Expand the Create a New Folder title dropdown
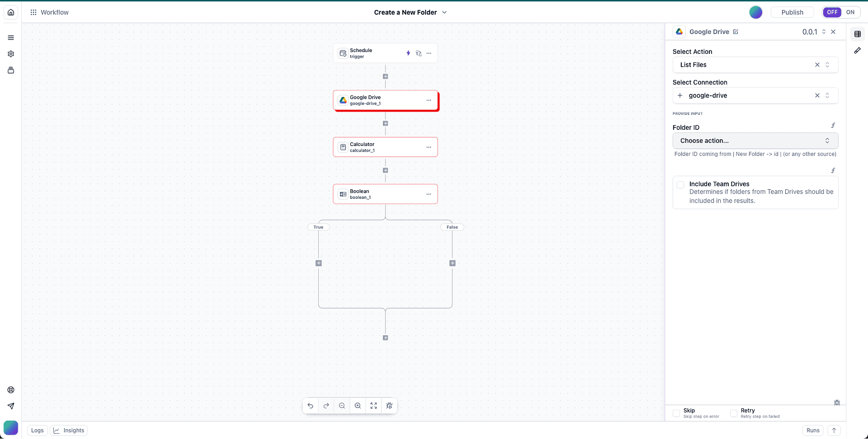868x439 pixels. tap(444, 12)
